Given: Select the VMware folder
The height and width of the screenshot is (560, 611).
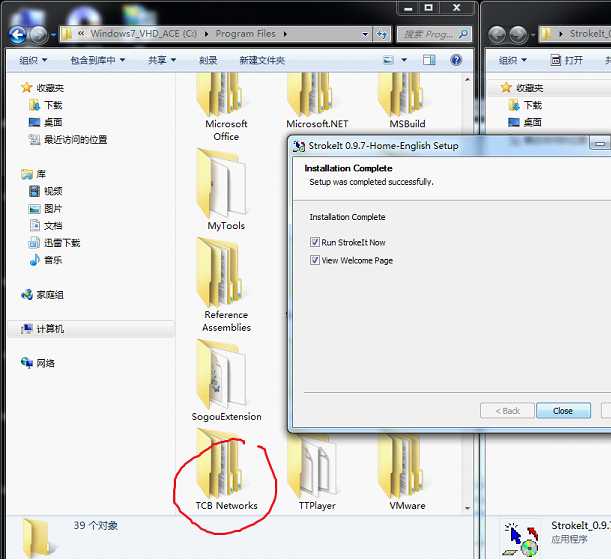Looking at the screenshot, I should click(408, 473).
